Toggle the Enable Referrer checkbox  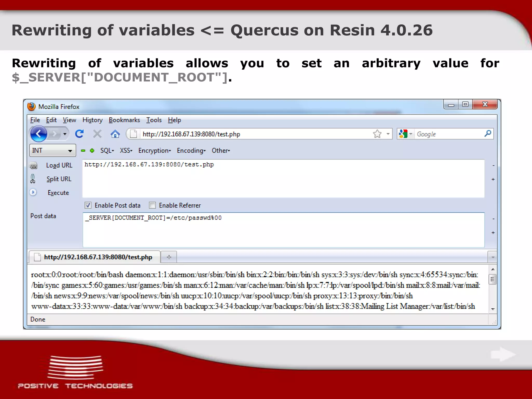(152, 205)
